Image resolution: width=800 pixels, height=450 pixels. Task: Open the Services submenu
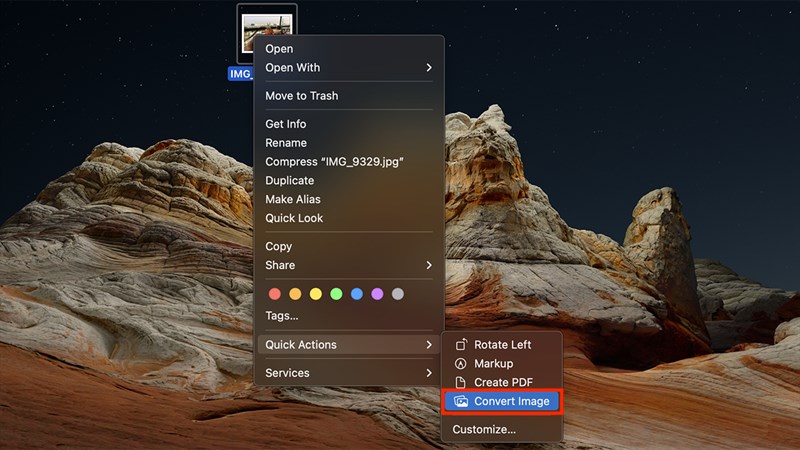[348, 373]
